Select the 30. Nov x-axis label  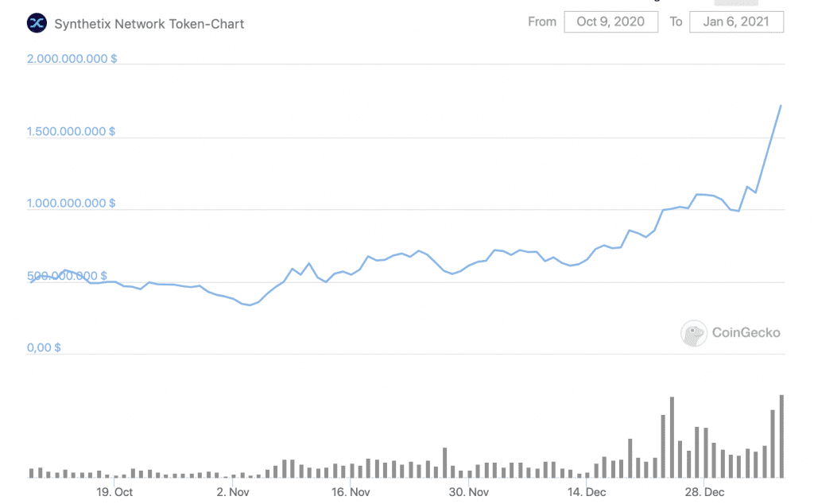pos(468,492)
